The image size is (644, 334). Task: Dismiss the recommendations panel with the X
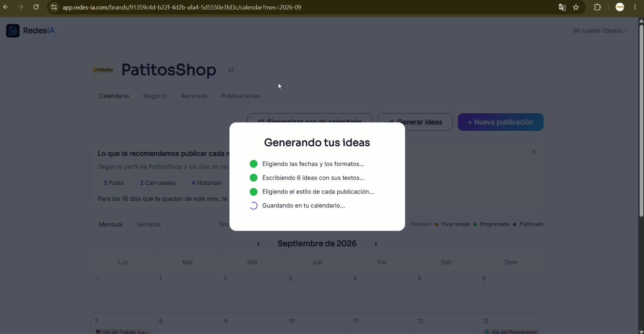coord(534,152)
